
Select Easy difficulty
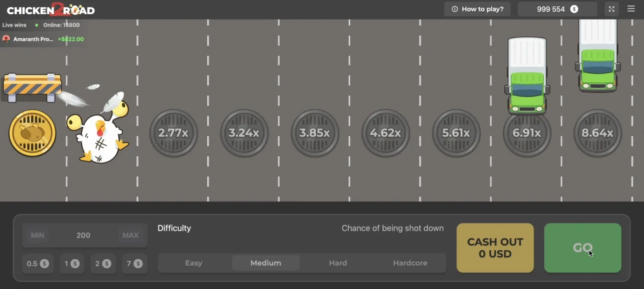pyautogui.click(x=194, y=263)
